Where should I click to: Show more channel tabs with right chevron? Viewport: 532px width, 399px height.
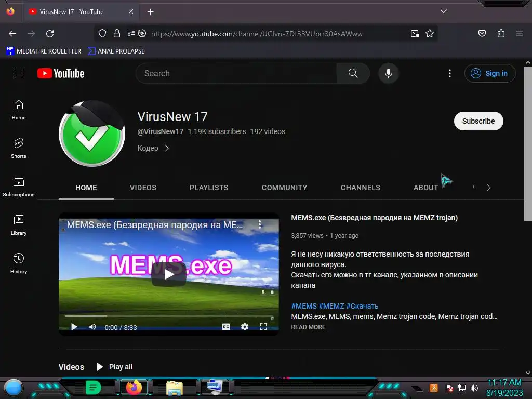pyautogui.click(x=488, y=187)
